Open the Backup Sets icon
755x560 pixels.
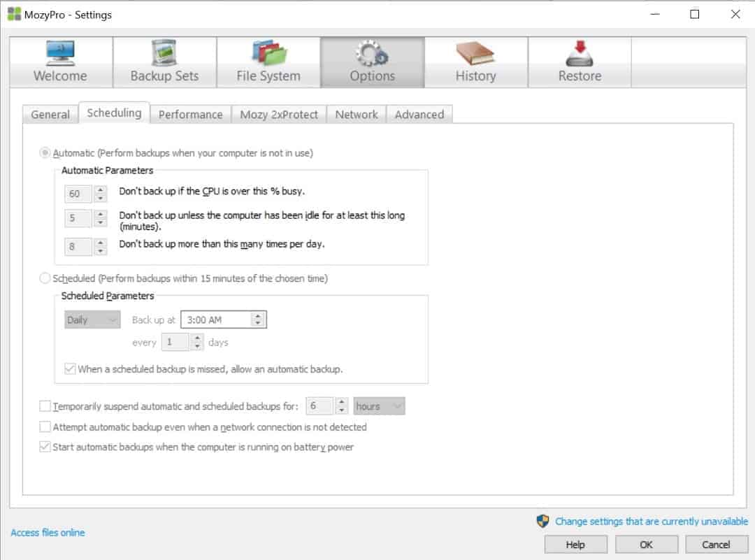pos(164,53)
